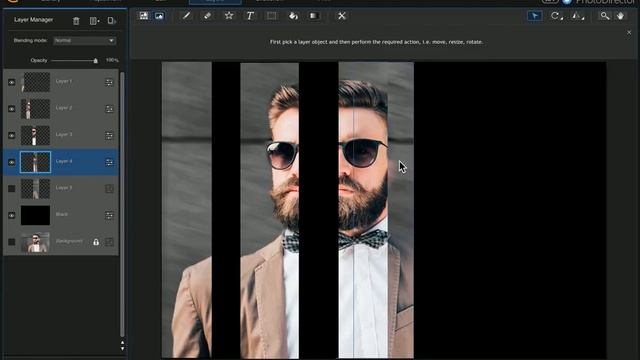Show the Background layer
The image size is (640, 360).
[11, 242]
